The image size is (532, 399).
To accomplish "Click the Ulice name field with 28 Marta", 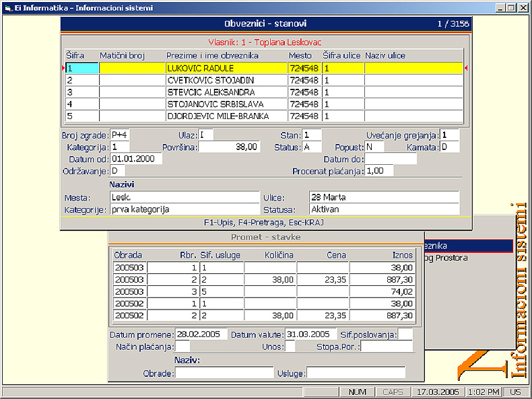I will tap(384, 197).
